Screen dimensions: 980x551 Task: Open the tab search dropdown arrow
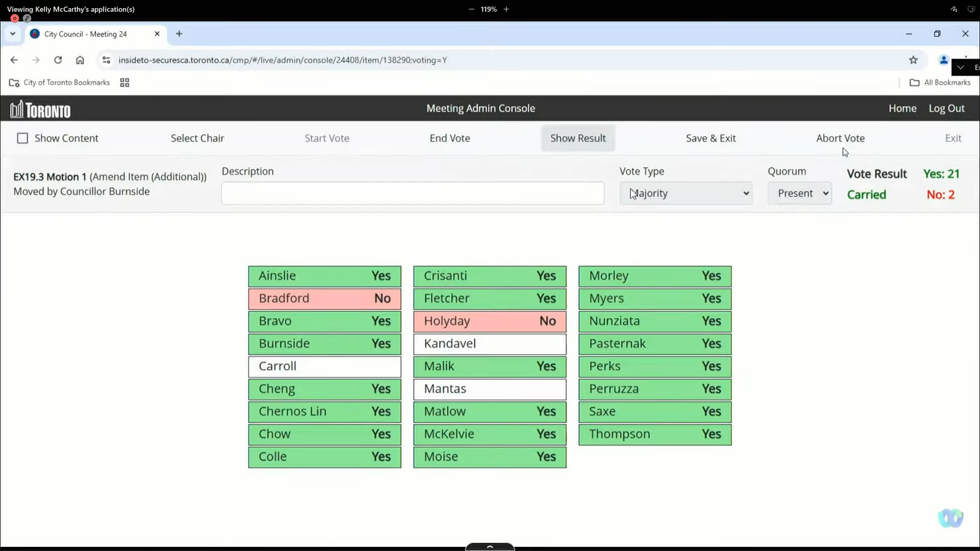point(13,34)
